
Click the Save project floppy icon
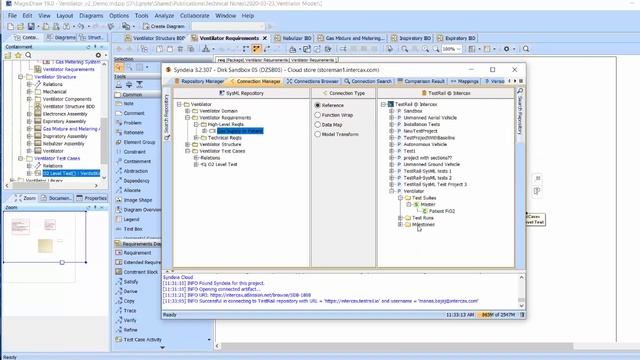31,27
